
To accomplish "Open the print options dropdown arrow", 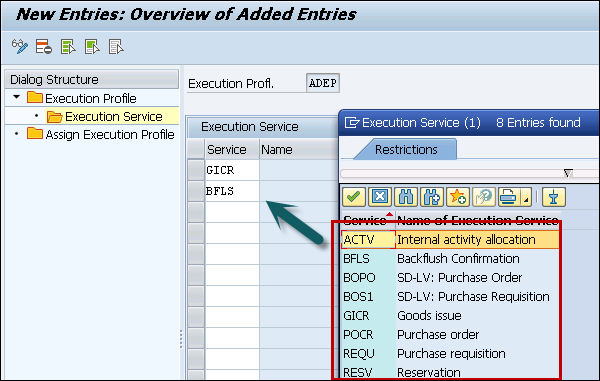I will point(526,197).
